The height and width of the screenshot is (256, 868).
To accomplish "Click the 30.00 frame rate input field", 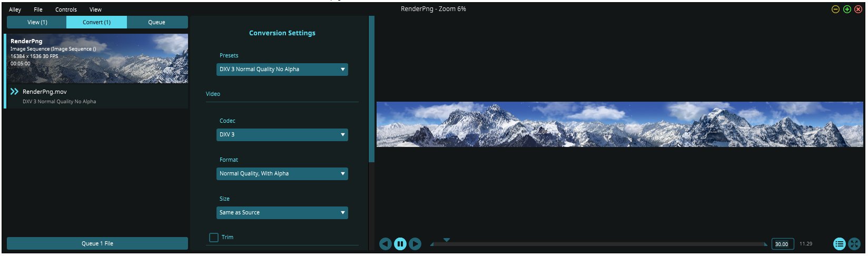I will coord(782,244).
